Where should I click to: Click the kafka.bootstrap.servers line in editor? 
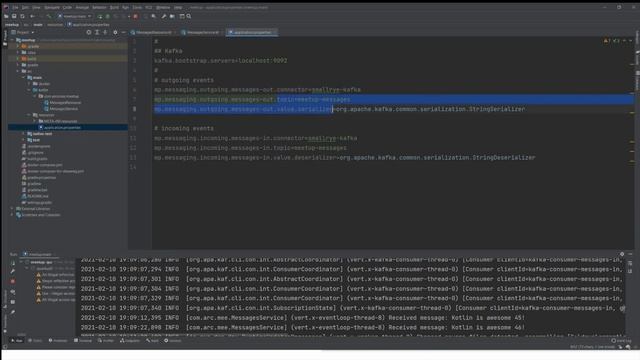coord(220,60)
